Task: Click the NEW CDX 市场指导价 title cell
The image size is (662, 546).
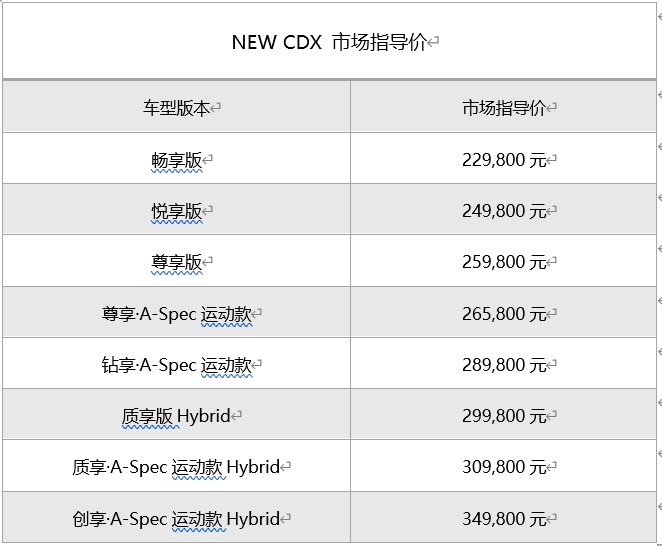Action: [329, 41]
